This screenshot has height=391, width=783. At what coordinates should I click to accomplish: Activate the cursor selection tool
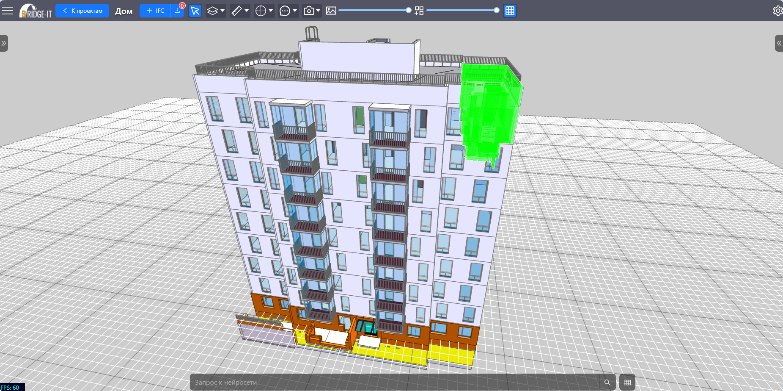(x=195, y=10)
